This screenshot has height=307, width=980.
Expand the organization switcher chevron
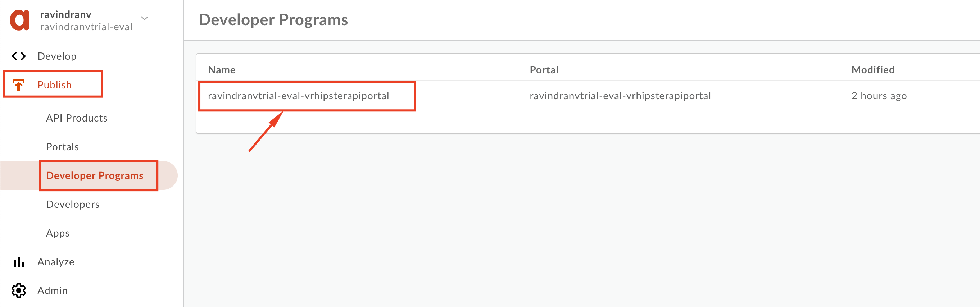click(x=145, y=18)
